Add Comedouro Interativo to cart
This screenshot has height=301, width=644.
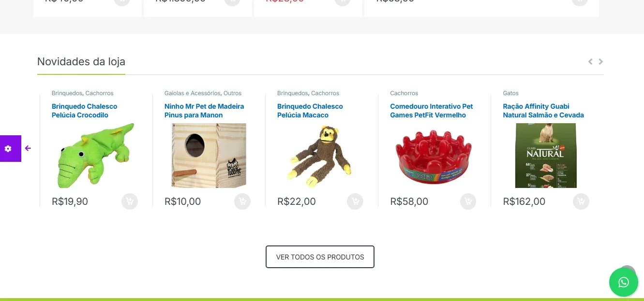[x=468, y=201]
